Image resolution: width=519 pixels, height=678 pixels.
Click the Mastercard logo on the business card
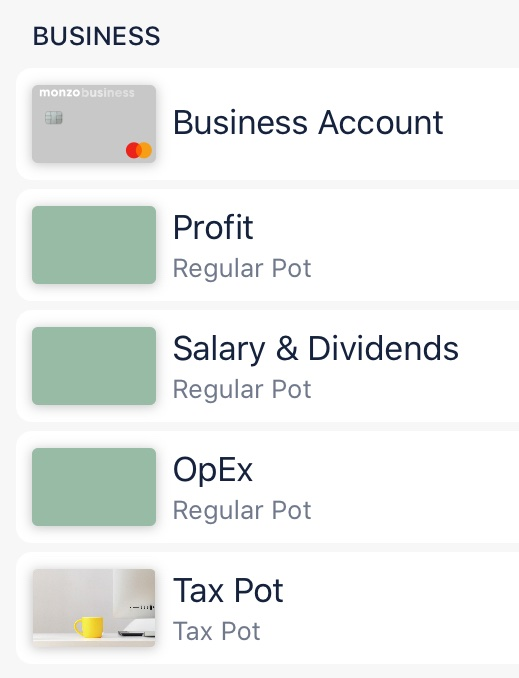point(139,150)
